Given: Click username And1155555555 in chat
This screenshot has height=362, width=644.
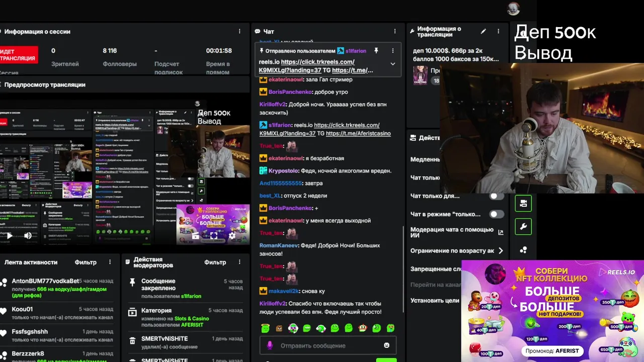Looking at the screenshot, I should [281, 184].
